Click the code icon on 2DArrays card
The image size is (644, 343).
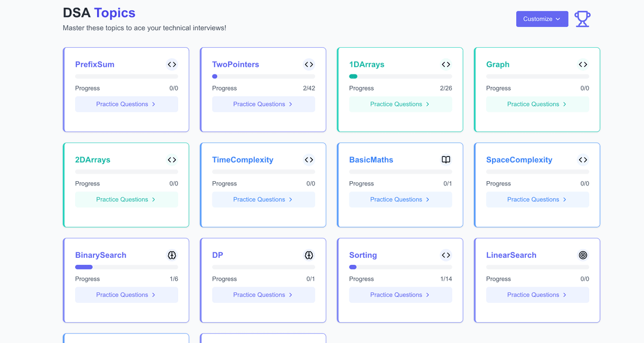click(x=172, y=160)
